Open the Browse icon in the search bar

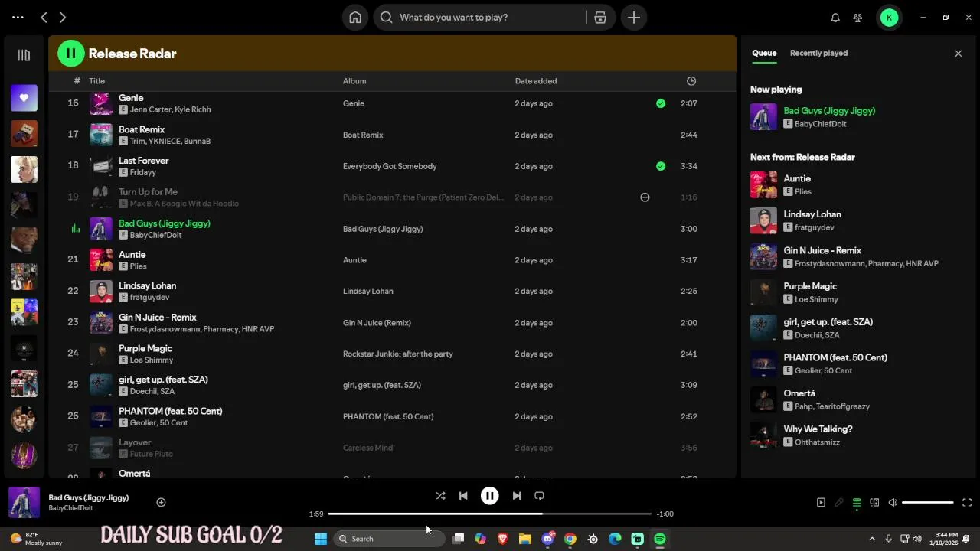coord(600,17)
